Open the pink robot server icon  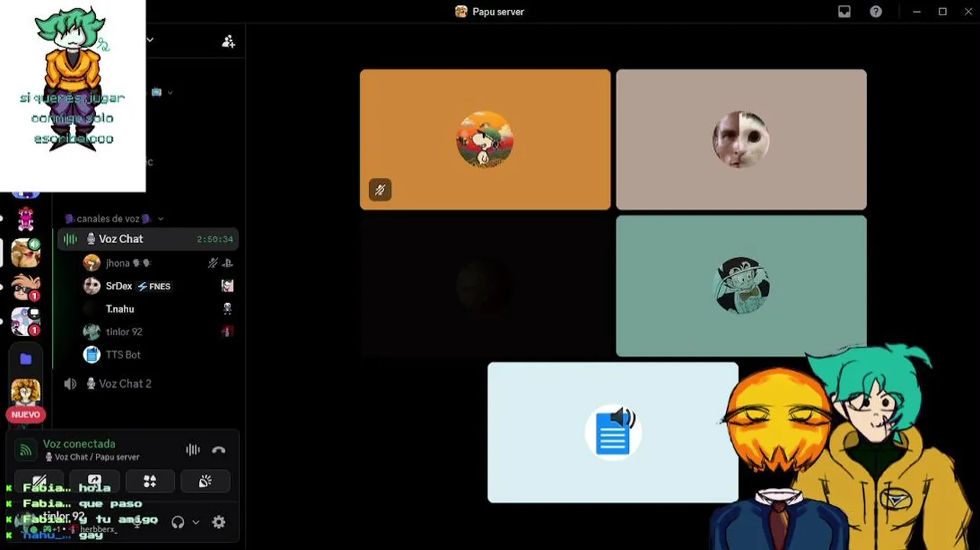click(x=25, y=218)
